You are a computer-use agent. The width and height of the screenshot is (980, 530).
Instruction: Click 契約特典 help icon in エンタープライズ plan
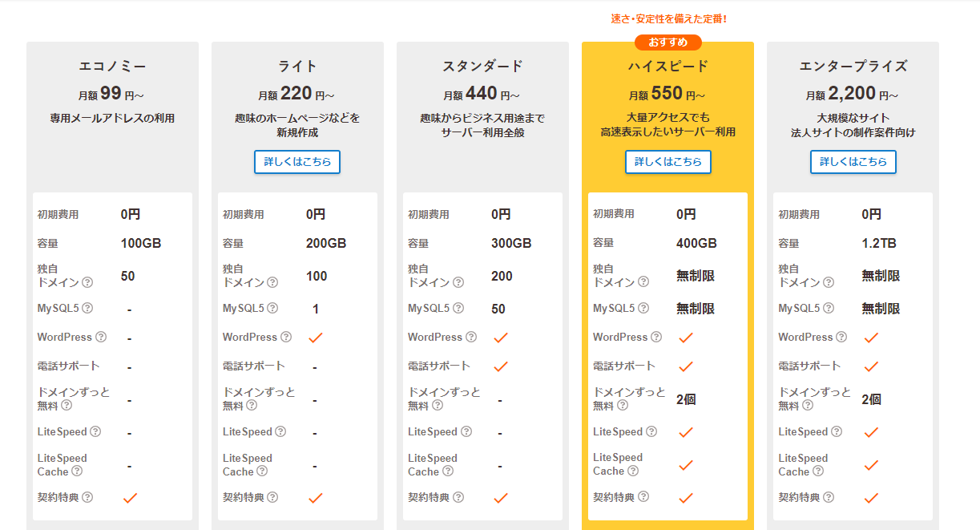click(829, 497)
